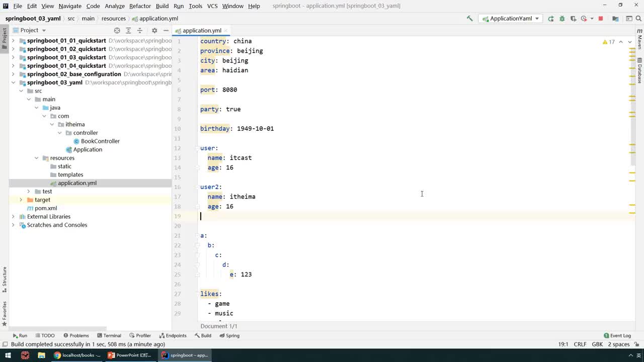Image resolution: width=644 pixels, height=362 pixels.
Task: Open the Problems tool window
Action: tap(76, 335)
